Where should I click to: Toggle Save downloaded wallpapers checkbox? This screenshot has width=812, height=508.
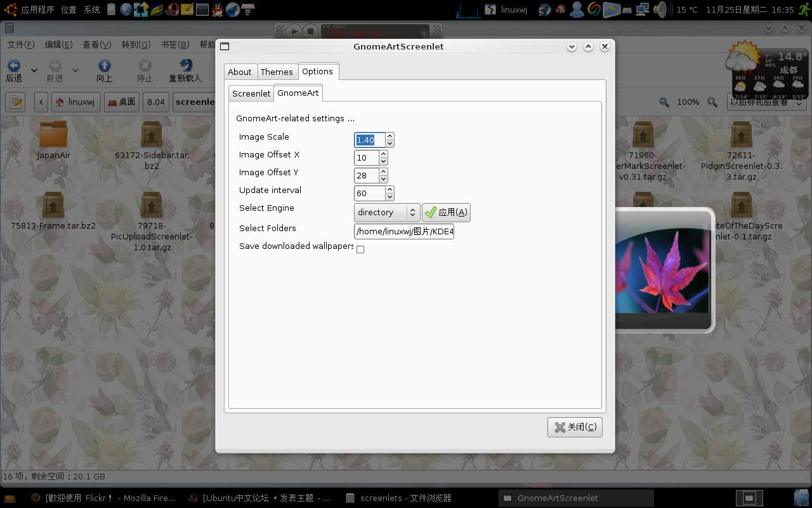click(360, 250)
